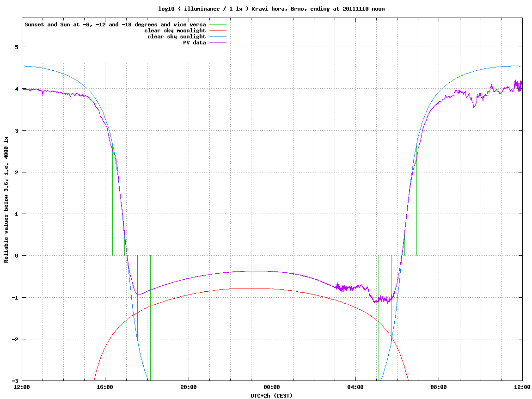The height and width of the screenshot is (399, 532).
Task: Click the purple PV data legend line sample
Action: 218,43
